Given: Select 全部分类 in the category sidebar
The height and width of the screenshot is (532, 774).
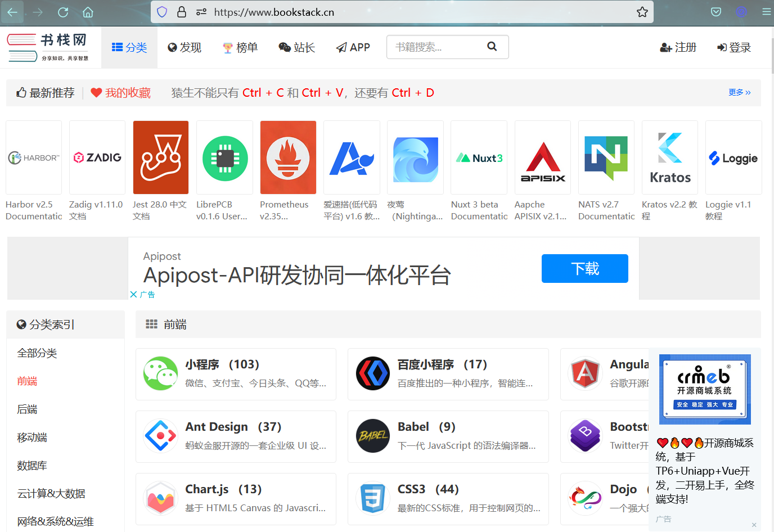Looking at the screenshot, I should tap(37, 353).
